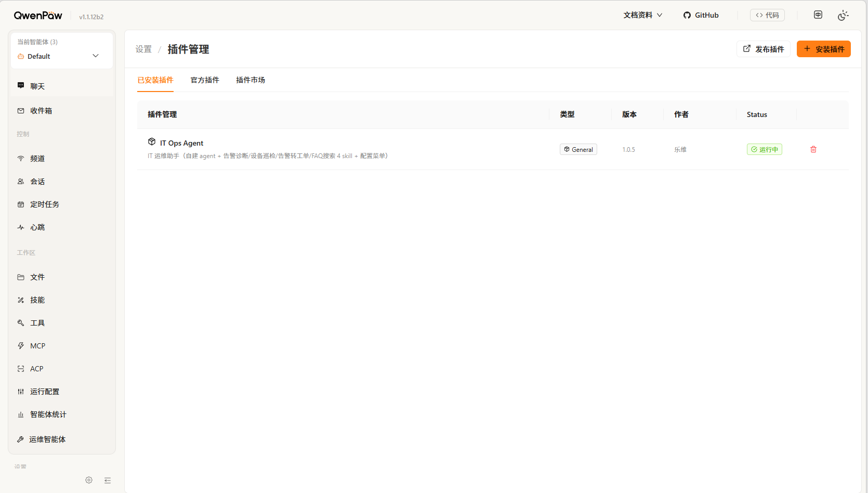Viewport: 868px width, 493px height.
Task: Click the 技能 wand icon
Action: click(x=21, y=300)
